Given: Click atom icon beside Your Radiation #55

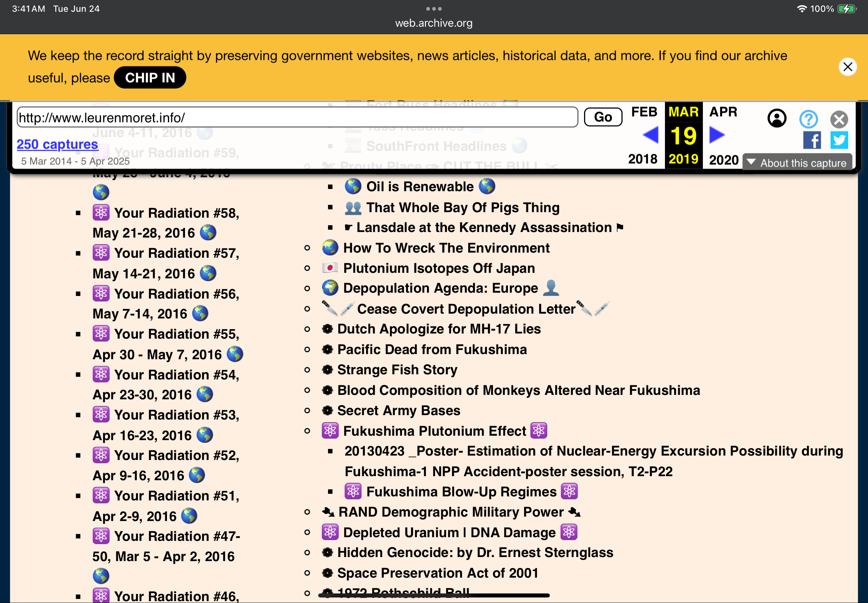Looking at the screenshot, I should pos(101,334).
